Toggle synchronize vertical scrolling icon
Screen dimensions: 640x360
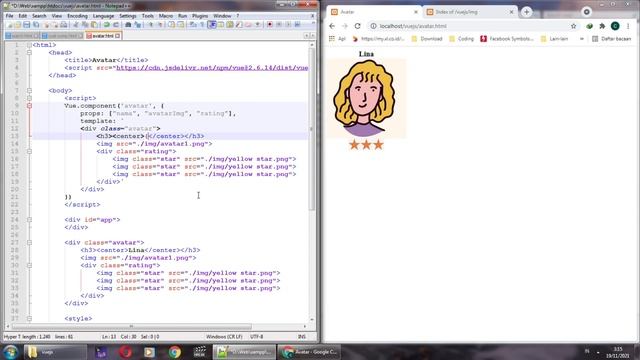click(x=171, y=25)
